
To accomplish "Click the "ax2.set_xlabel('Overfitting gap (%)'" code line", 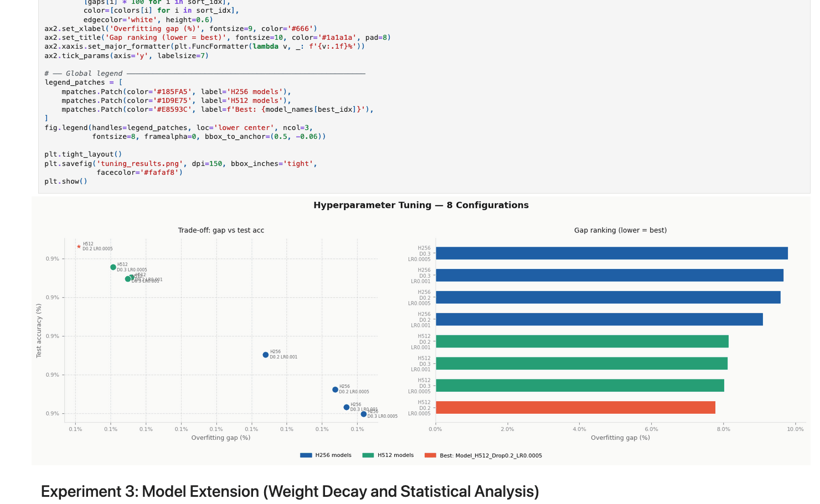I will tap(181, 29).
